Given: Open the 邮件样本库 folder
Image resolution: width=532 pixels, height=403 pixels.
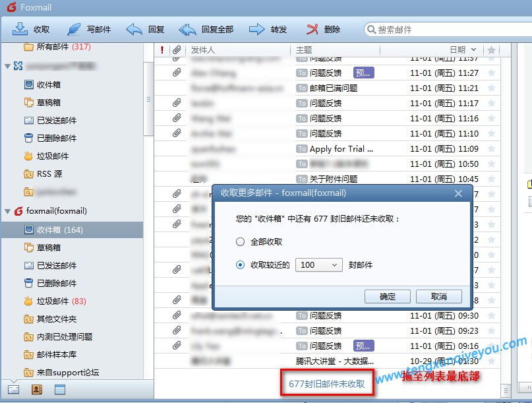Looking at the screenshot, I should pos(51,354).
